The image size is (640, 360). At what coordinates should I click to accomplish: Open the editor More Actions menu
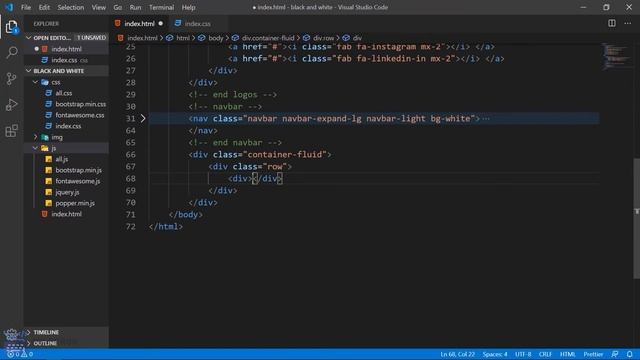tap(627, 23)
